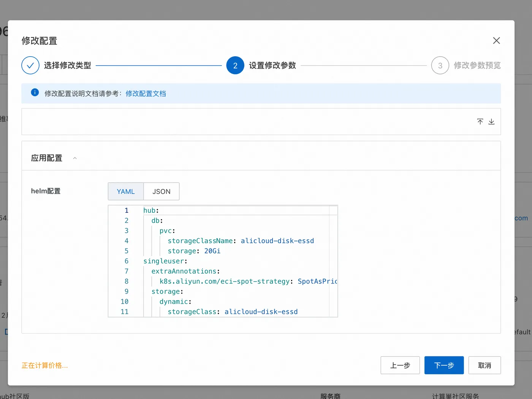Screen dimensions: 532x399
Task: Click the 正在计算价格... status text
Action: (45, 366)
